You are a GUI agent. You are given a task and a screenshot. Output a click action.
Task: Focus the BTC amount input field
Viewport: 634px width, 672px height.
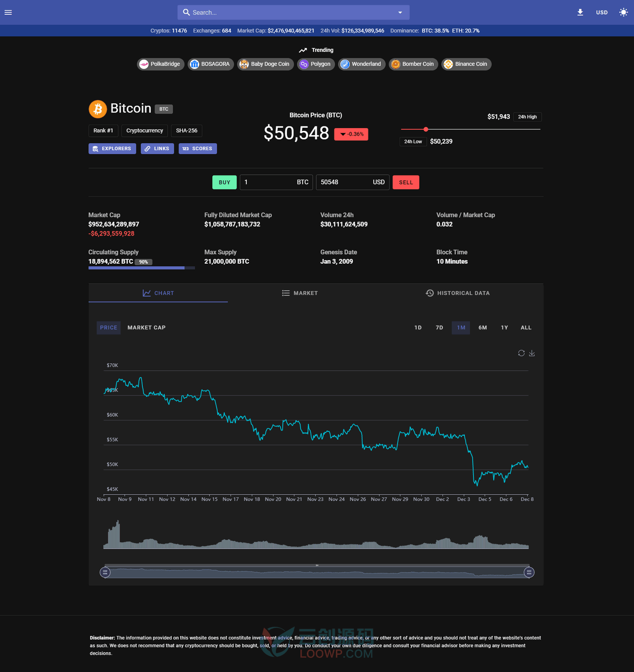(x=276, y=182)
